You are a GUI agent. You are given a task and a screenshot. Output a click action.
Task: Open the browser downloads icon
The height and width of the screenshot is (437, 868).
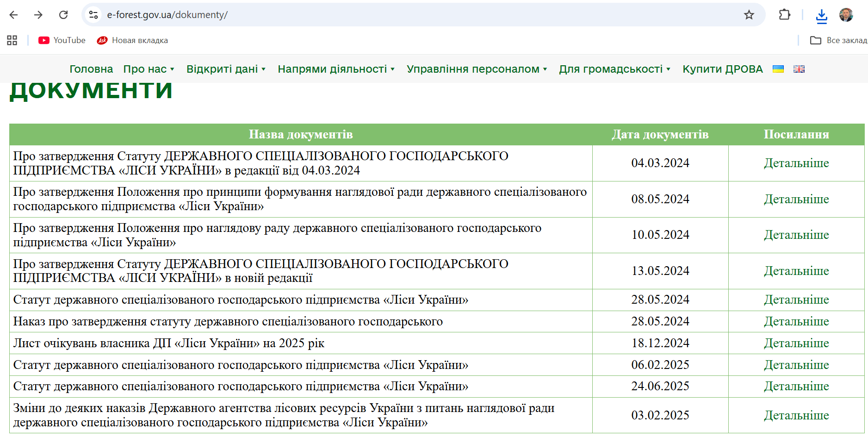821,16
